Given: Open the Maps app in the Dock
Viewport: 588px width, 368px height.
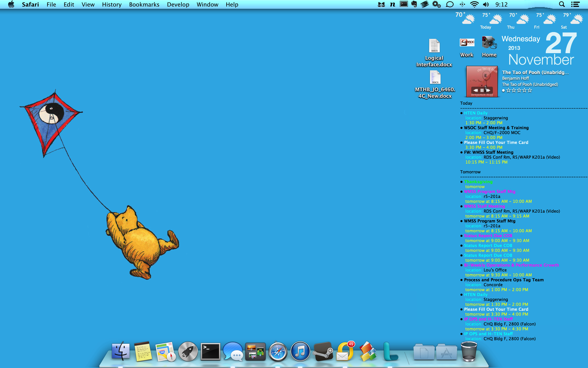Looking at the screenshot, I should click(165, 352).
